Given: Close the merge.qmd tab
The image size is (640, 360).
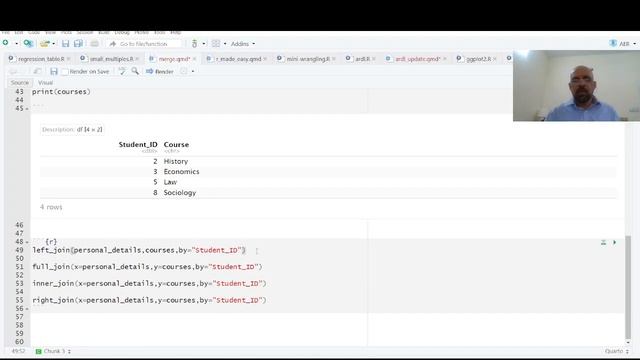Looking at the screenshot, I should click(x=194, y=59).
